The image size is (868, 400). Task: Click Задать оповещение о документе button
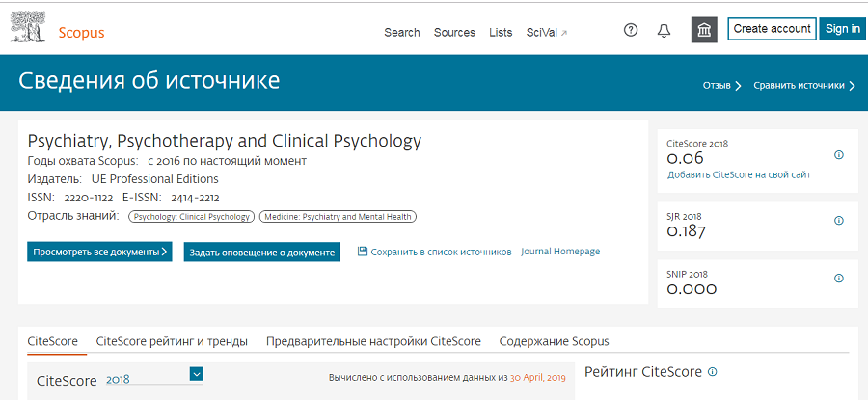pyautogui.click(x=261, y=253)
